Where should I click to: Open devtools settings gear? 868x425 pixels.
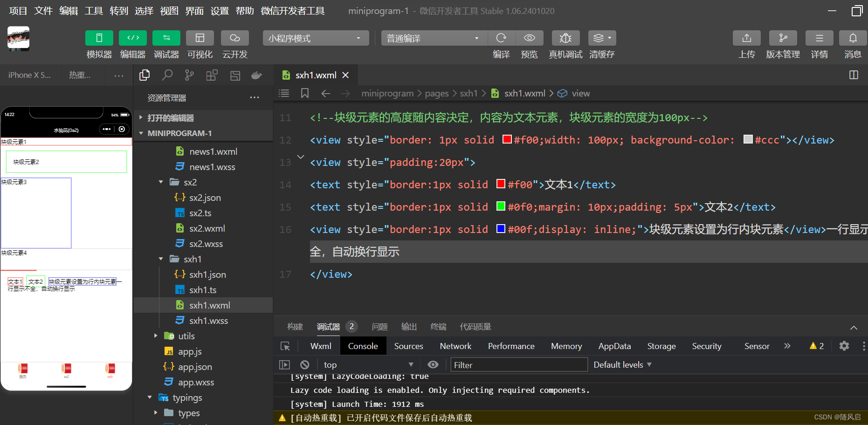tap(844, 346)
